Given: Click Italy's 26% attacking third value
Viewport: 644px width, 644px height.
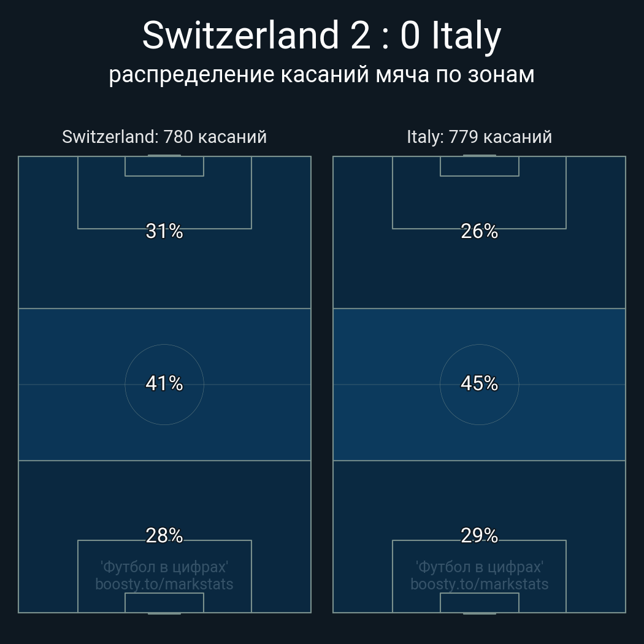Looking at the screenshot, I should pyautogui.click(x=479, y=231).
